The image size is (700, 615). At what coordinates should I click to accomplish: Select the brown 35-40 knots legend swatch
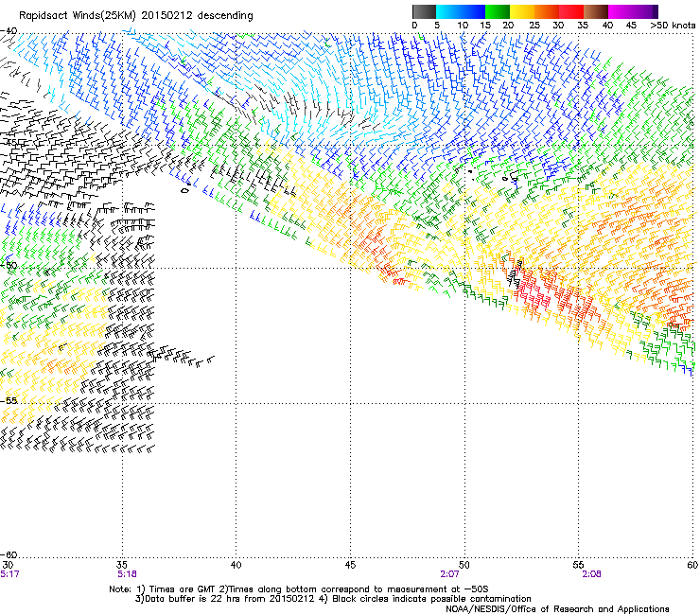click(596, 11)
